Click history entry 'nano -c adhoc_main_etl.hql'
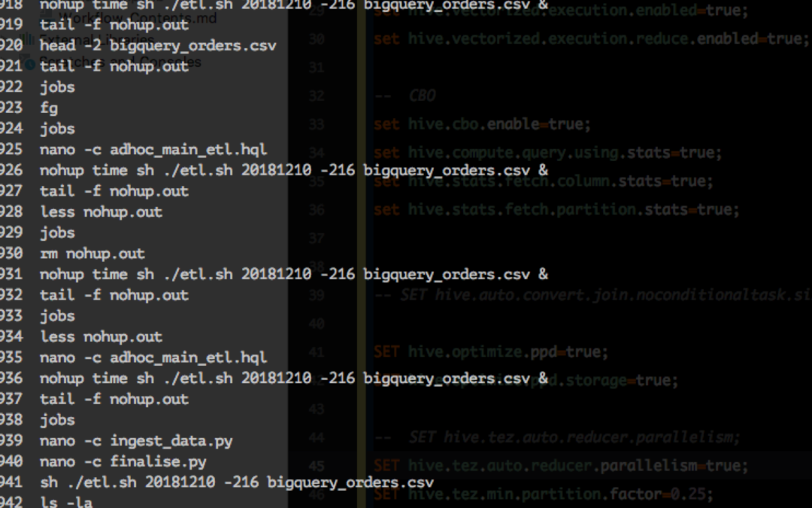The image size is (812, 508). 150,150
